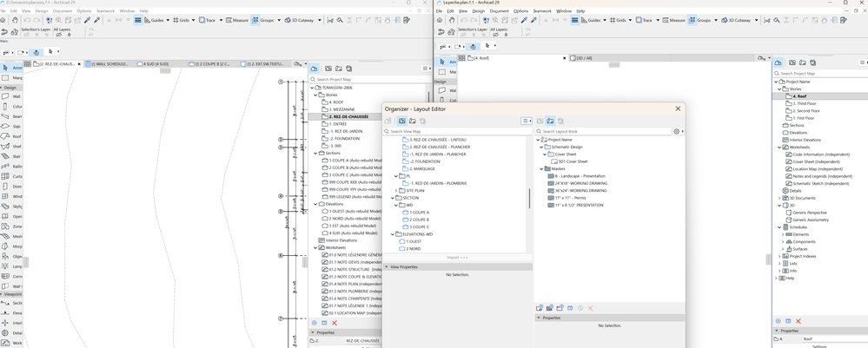Open the Teamwork menu in right window
Image resolution: width=868 pixels, height=348 pixels.
click(542, 11)
